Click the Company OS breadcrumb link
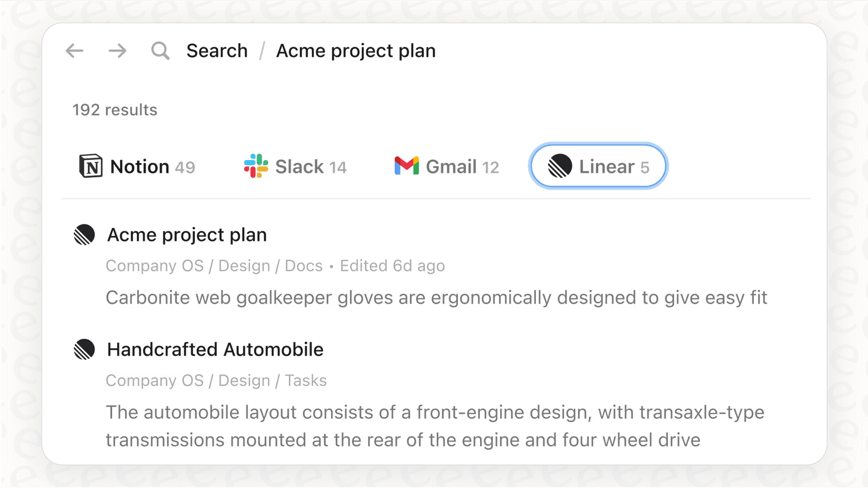Image resolution: width=868 pixels, height=488 pixels. (154, 265)
